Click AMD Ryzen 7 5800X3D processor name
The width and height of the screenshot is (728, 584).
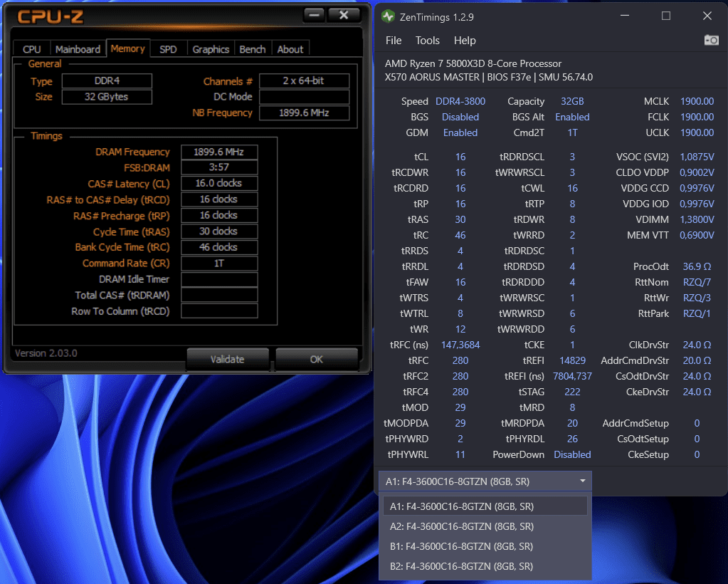(473, 63)
